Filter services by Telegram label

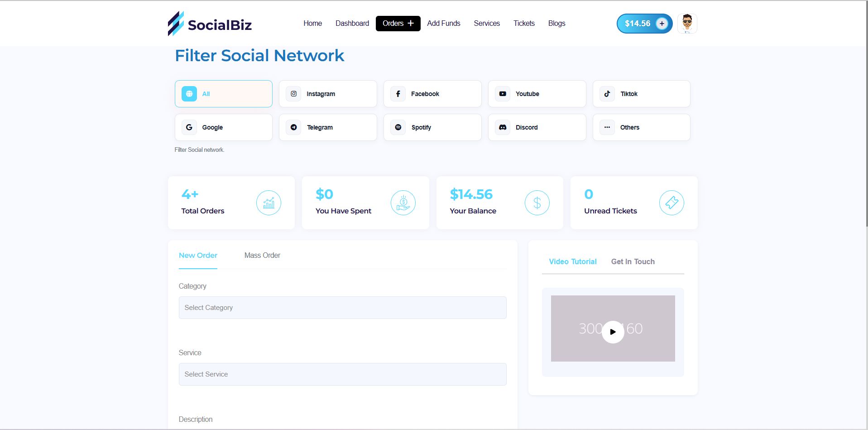320,127
